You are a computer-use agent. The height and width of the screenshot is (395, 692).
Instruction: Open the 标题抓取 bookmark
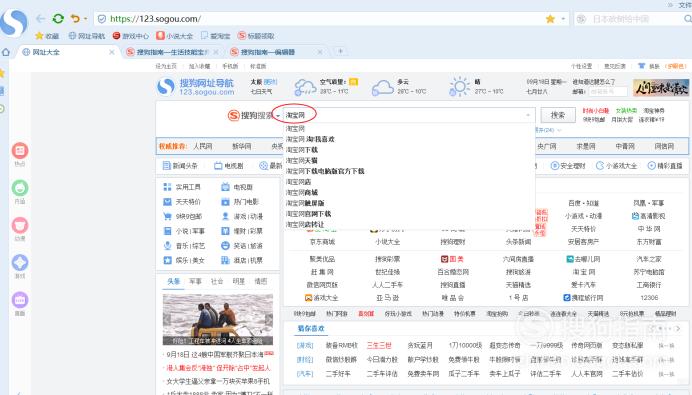pyautogui.click(x=256, y=36)
